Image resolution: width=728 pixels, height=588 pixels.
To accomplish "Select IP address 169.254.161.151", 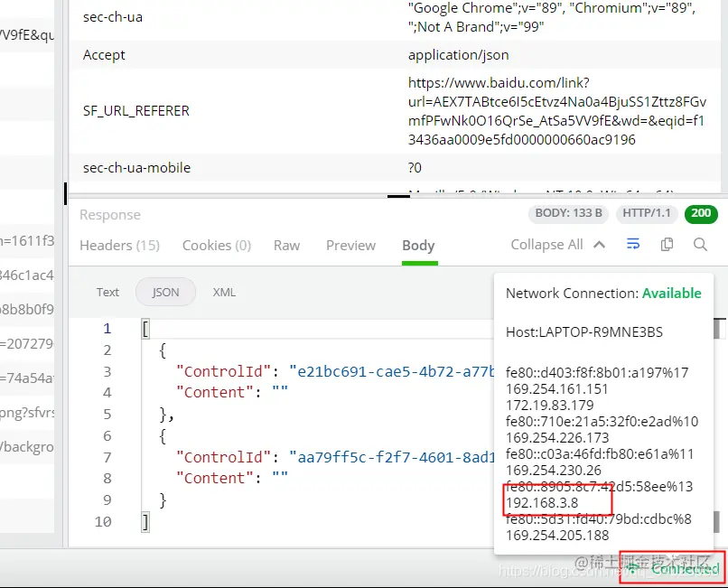I will (x=556, y=388).
